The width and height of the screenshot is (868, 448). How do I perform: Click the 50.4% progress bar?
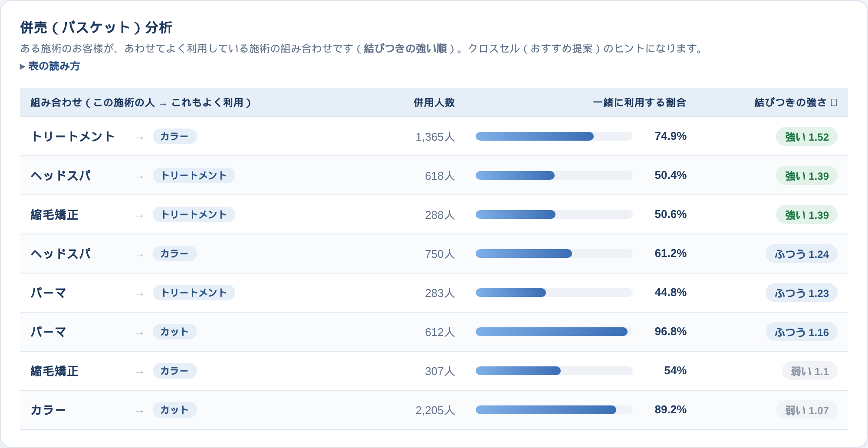tap(554, 175)
